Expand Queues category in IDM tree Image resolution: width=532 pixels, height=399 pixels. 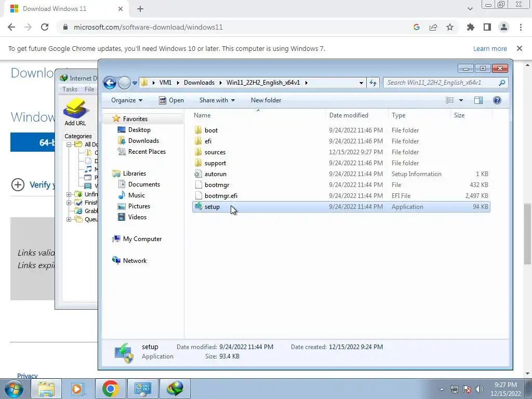click(69, 220)
